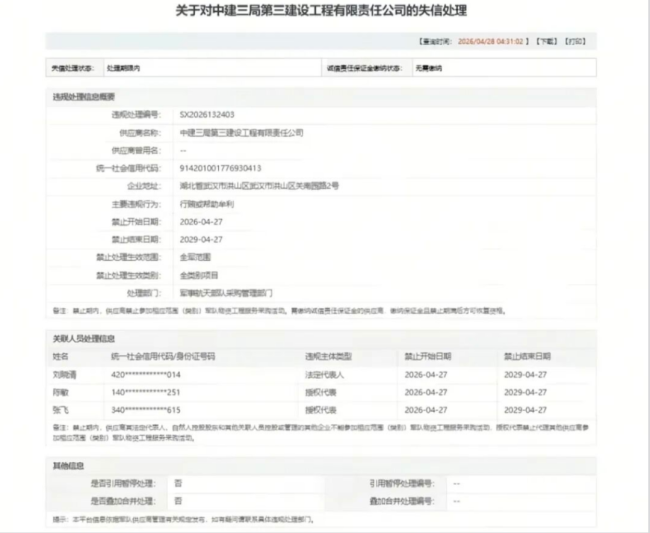Click the 企业地址 address value
The image size is (650, 533).
click(x=259, y=186)
